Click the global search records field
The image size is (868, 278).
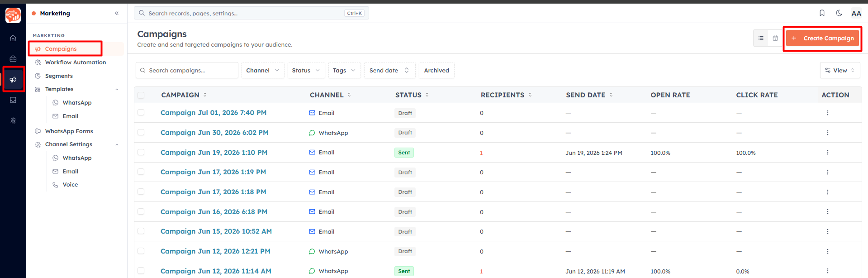click(251, 13)
